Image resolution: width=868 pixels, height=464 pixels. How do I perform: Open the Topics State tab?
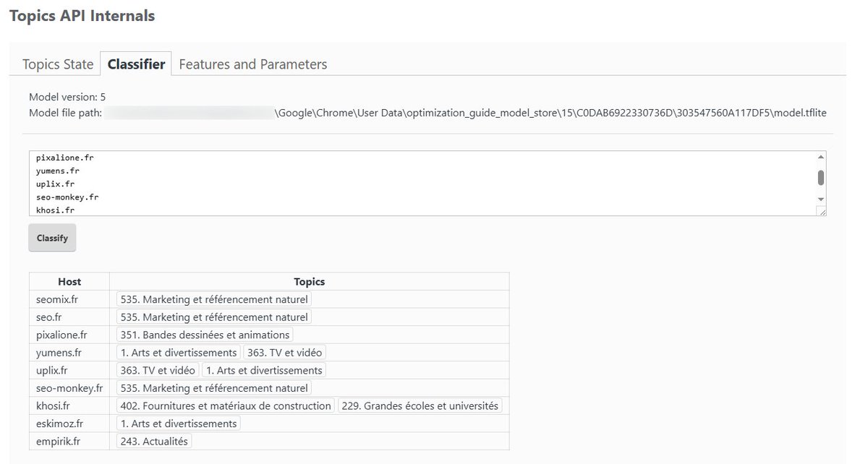(x=58, y=64)
